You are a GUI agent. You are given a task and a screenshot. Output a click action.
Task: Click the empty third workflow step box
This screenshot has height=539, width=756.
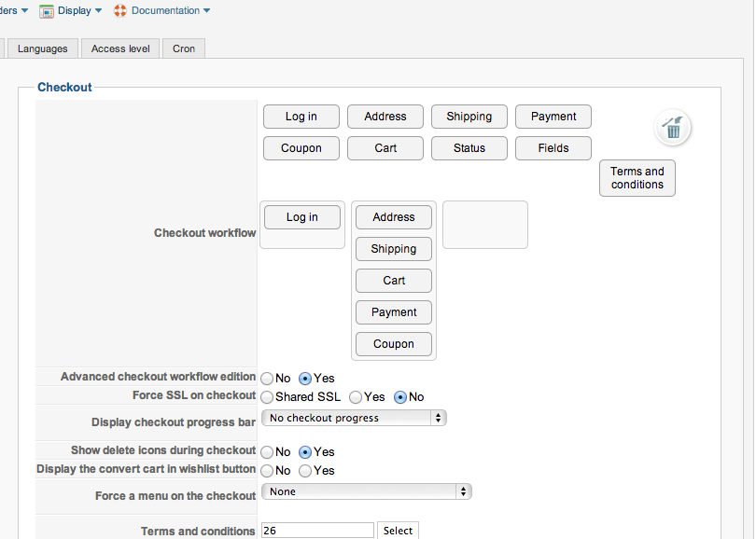click(485, 225)
